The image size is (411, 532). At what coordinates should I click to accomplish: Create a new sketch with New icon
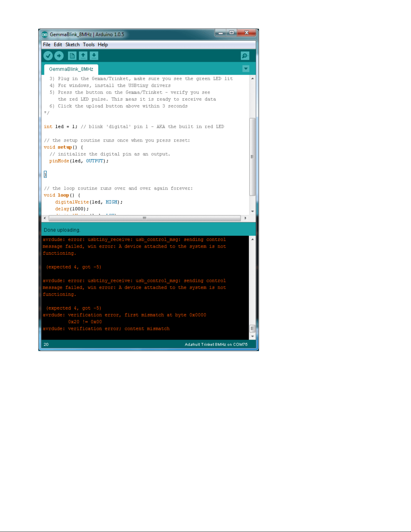point(72,56)
